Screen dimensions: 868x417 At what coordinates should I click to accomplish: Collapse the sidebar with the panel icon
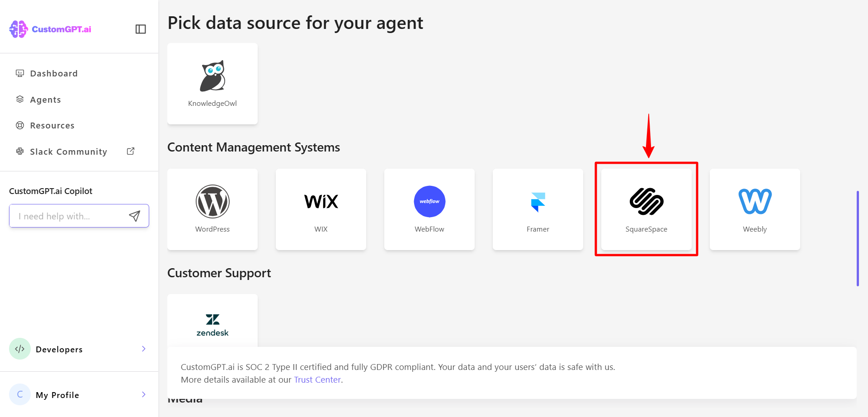click(141, 29)
